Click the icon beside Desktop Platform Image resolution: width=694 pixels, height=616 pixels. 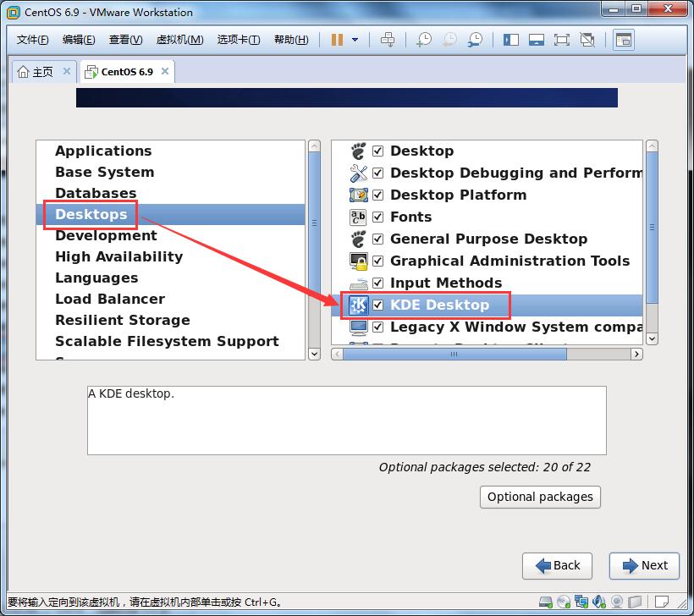(x=359, y=195)
